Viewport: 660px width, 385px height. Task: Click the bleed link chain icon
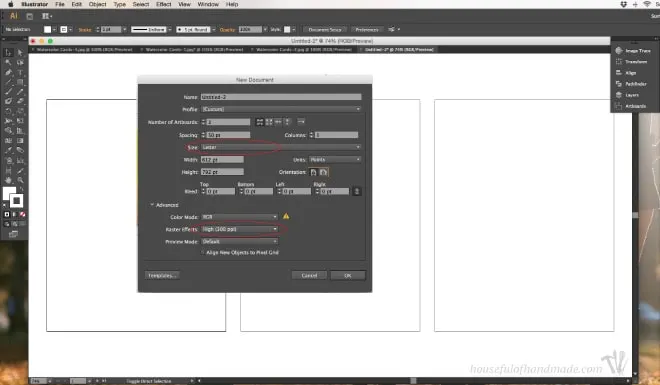coord(357,191)
